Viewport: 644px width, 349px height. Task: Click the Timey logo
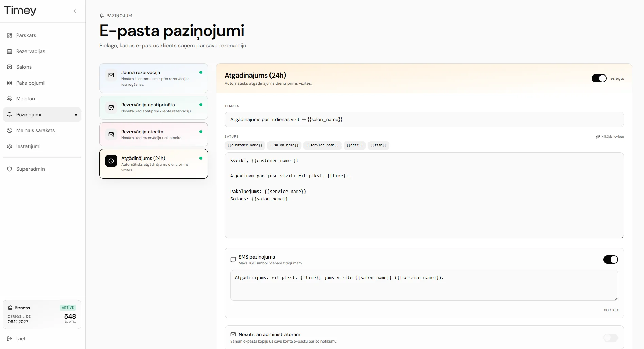[x=20, y=11]
